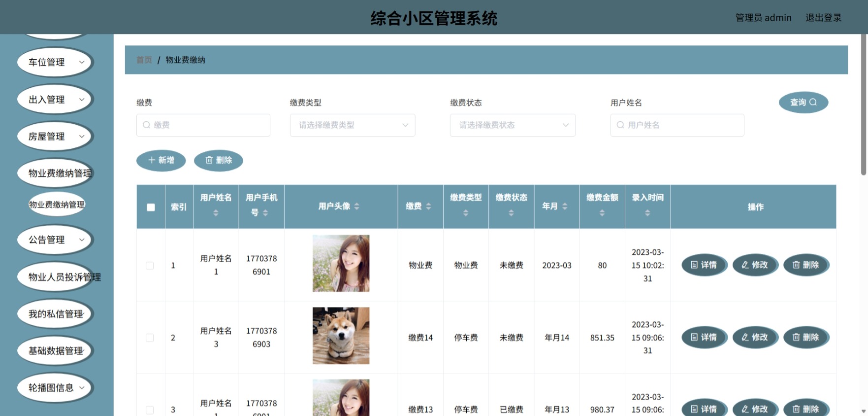Click the 年月14 cell

[557, 338]
